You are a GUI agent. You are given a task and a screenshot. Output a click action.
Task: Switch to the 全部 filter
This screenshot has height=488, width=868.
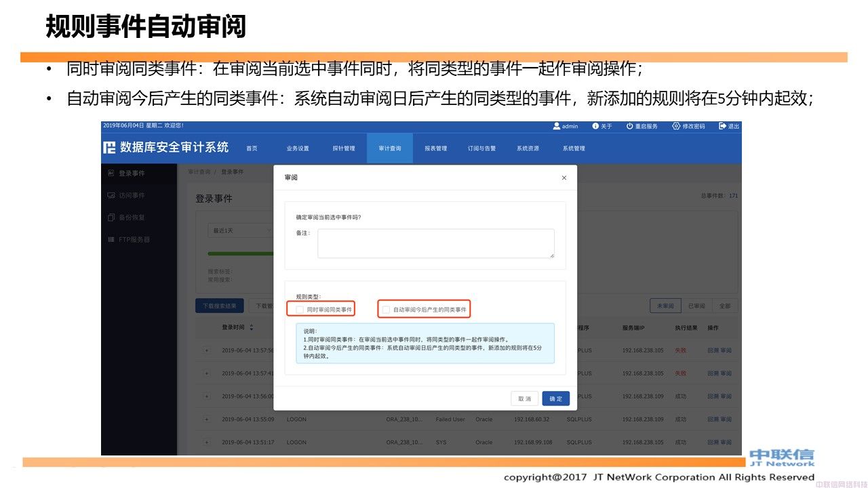pos(725,306)
